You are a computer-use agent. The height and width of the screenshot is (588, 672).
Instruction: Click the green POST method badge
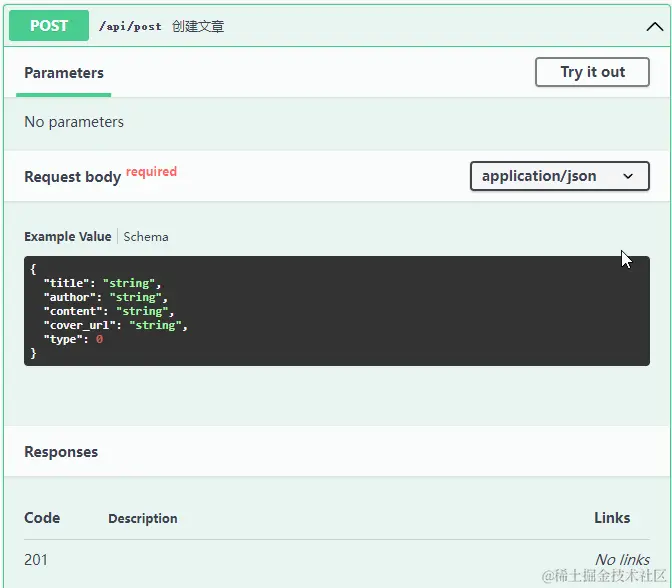(x=49, y=26)
